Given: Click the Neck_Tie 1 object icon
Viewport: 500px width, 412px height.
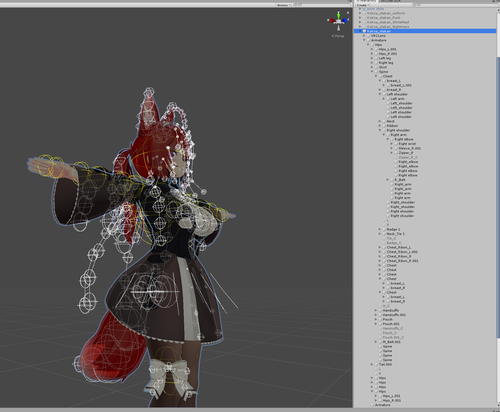Looking at the screenshot, I should [x=384, y=234].
